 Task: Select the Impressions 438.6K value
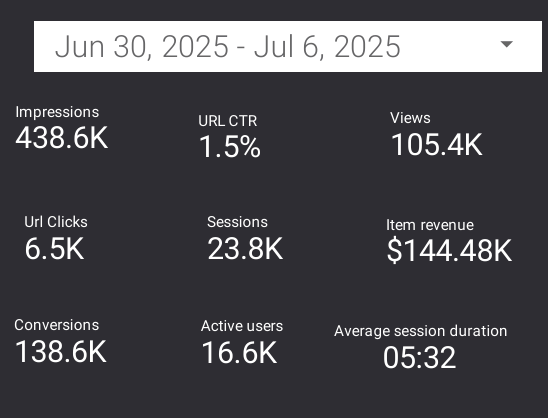point(62,138)
